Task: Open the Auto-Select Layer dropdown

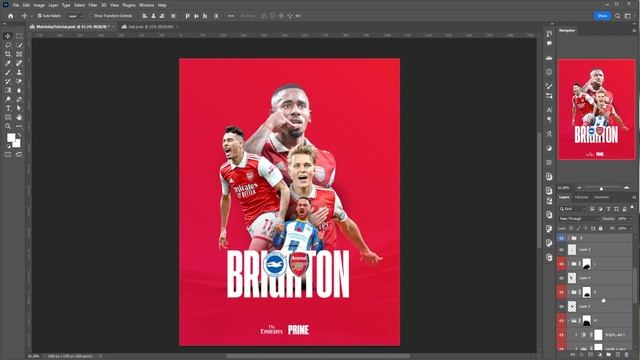Action: 75,16
